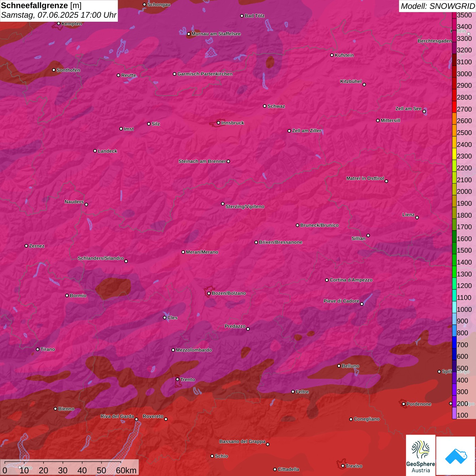Click the Berchtesgaden label
Image resolution: width=476 pixels, height=476 pixels.
coord(435,41)
